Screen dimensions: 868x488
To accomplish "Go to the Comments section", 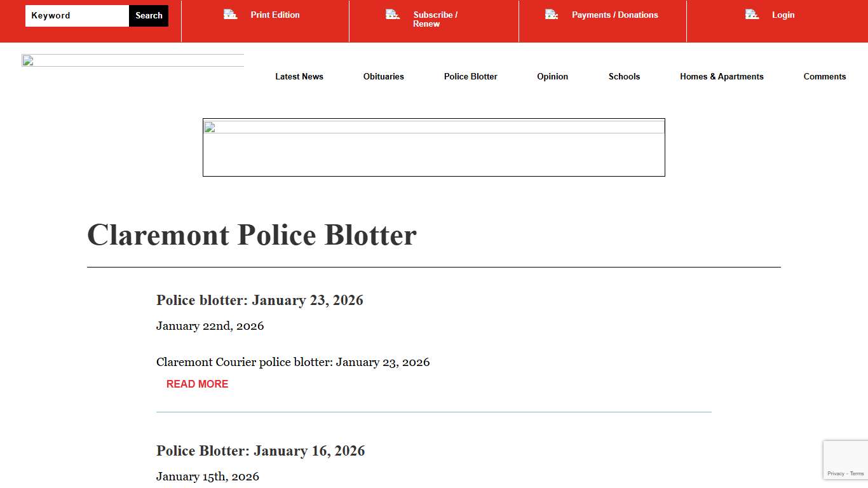I will point(824,76).
